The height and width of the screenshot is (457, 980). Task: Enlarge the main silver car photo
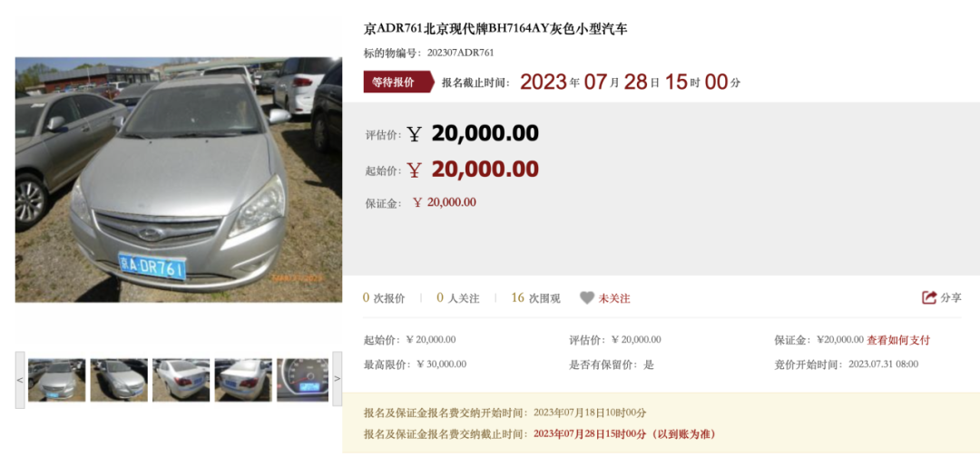click(179, 180)
